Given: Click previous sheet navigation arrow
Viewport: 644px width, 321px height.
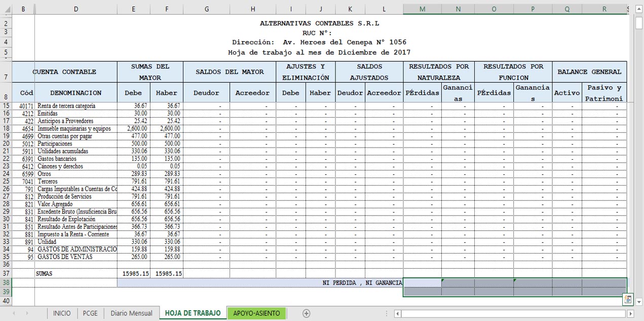Looking at the screenshot, I should (14, 313).
